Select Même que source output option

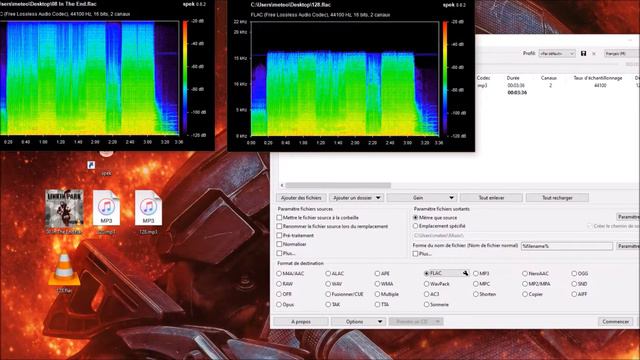point(415,218)
